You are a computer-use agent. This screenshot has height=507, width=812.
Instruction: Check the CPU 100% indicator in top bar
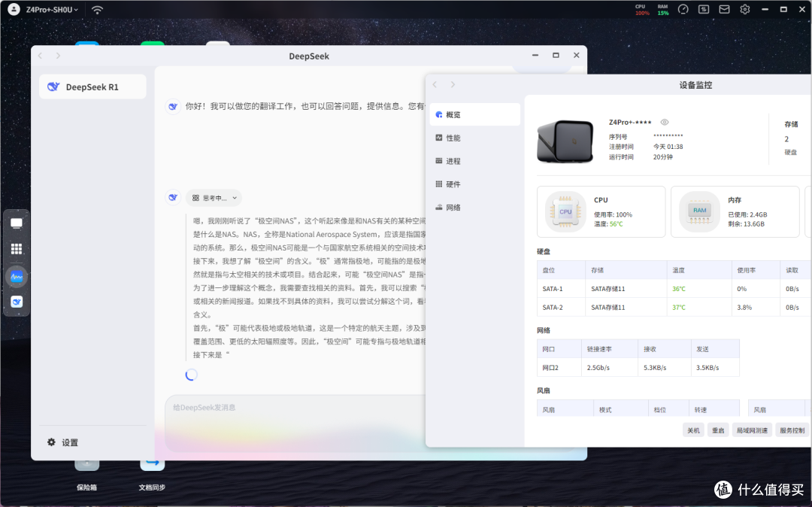coord(641,10)
